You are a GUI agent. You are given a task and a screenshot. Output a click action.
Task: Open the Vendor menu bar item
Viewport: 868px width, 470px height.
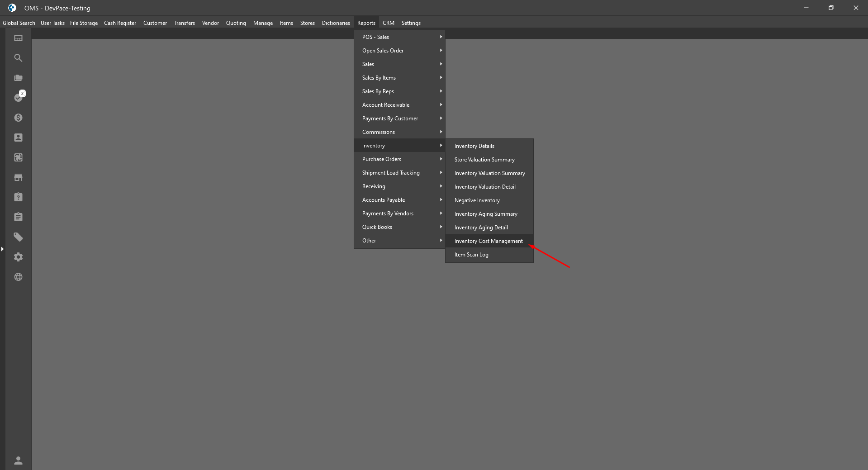pos(210,23)
